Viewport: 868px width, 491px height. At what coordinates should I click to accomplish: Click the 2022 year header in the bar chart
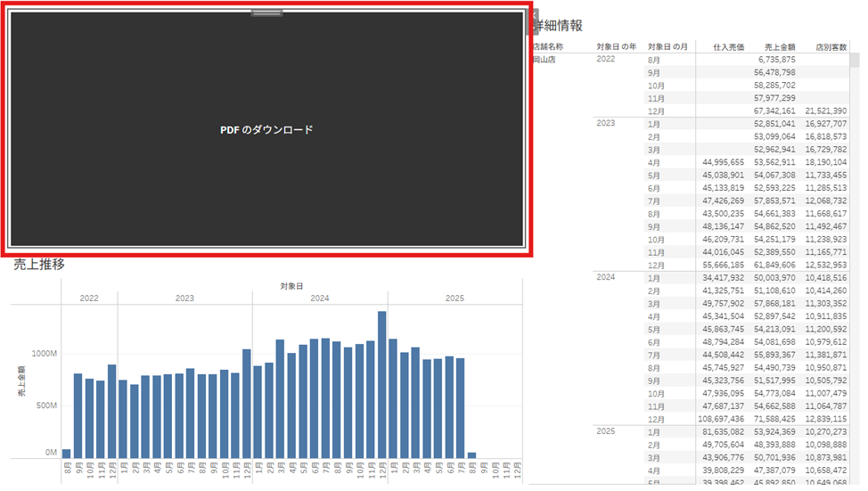[x=89, y=299]
